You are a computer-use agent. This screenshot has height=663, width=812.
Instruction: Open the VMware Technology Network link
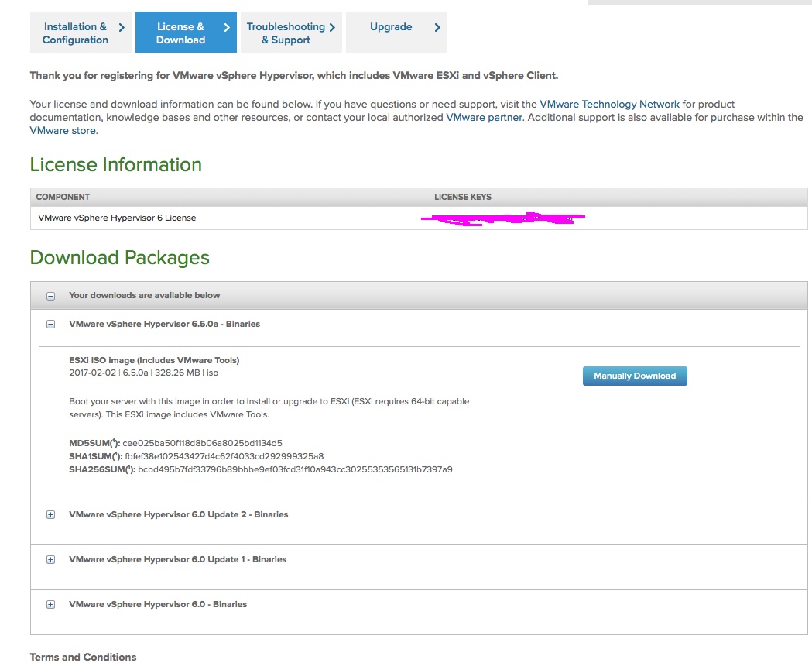pyautogui.click(x=609, y=104)
